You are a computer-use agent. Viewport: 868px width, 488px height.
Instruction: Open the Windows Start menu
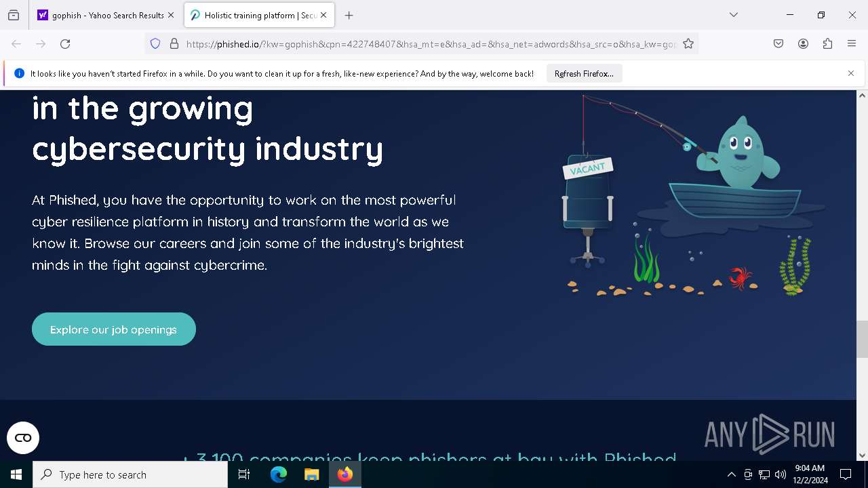coord(16,474)
